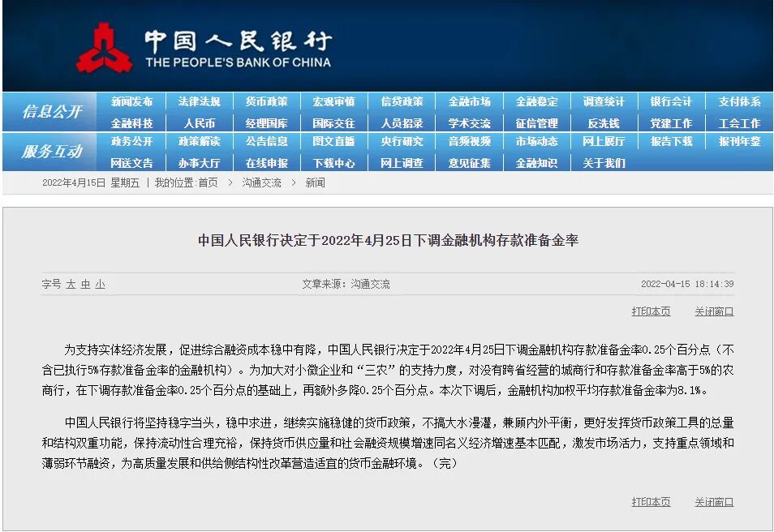Click 打印本页 to print the article
Screen dimensions: 774x532
pos(652,311)
